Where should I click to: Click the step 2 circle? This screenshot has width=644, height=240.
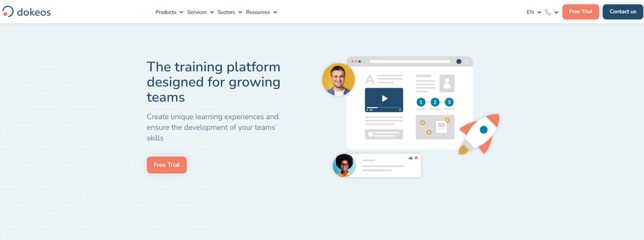coord(435,102)
